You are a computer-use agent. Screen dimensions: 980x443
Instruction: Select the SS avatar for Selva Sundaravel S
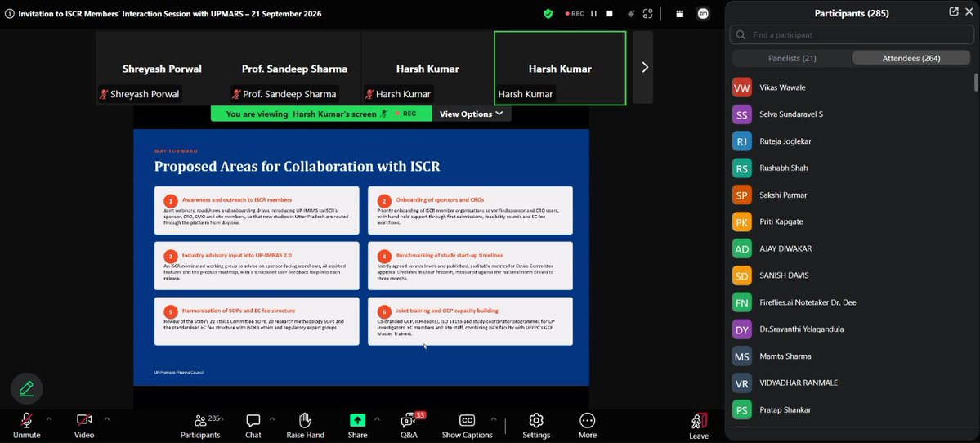(742, 115)
